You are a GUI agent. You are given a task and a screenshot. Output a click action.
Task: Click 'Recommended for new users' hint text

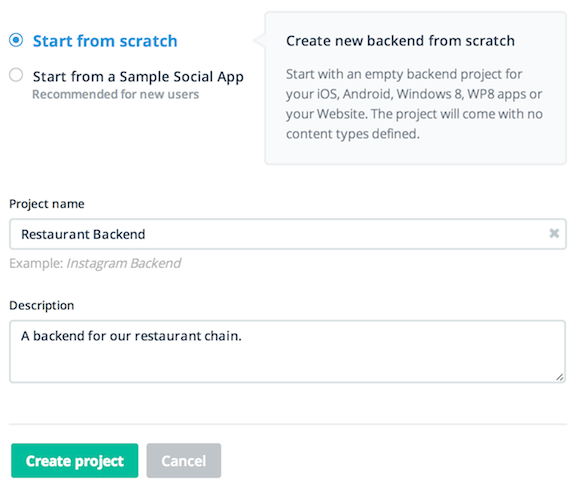pyautogui.click(x=115, y=95)
